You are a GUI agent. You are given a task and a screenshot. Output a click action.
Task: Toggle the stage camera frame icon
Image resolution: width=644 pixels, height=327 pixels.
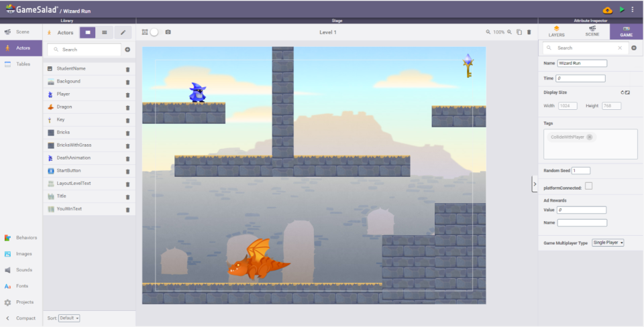pyautogui.click(x=145, y=32)
